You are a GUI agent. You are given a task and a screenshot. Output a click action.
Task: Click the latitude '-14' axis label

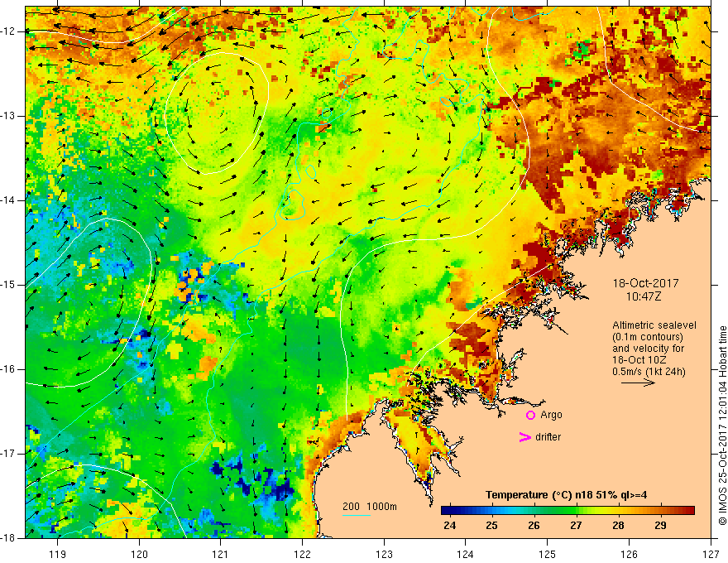click(x=9, y=200)
